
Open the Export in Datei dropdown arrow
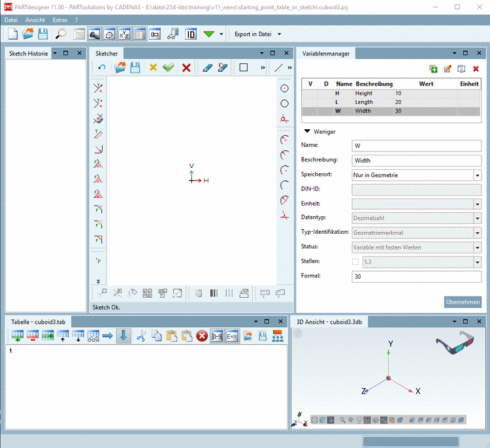point(280,34)
